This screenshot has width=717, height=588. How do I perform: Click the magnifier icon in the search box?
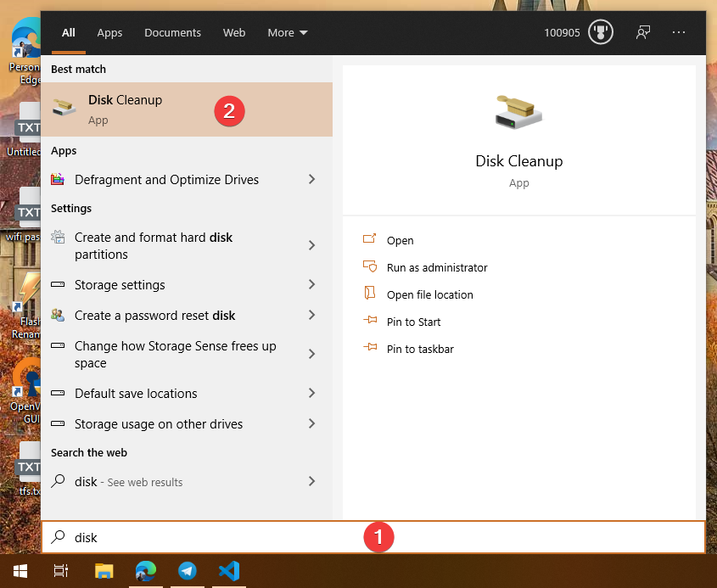58,537
